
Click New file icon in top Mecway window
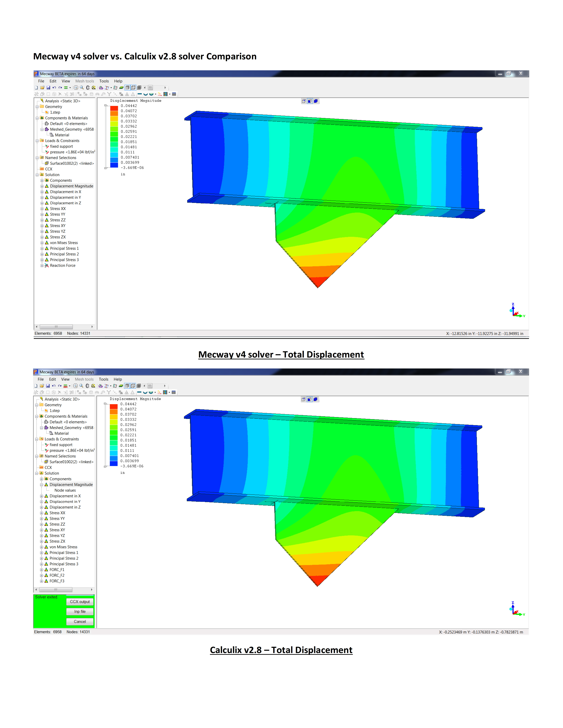(x=36, y=88)
